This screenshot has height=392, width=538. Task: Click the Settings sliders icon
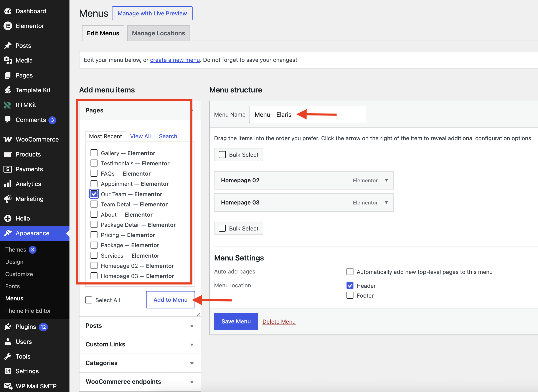click(x=8, y=371)
